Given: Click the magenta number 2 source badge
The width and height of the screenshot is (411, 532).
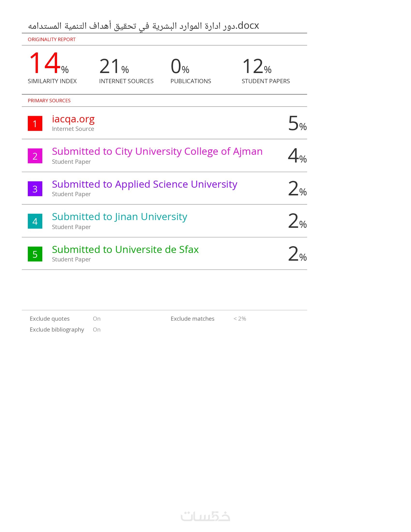Looking at the screenshot, I should point(35,156).
